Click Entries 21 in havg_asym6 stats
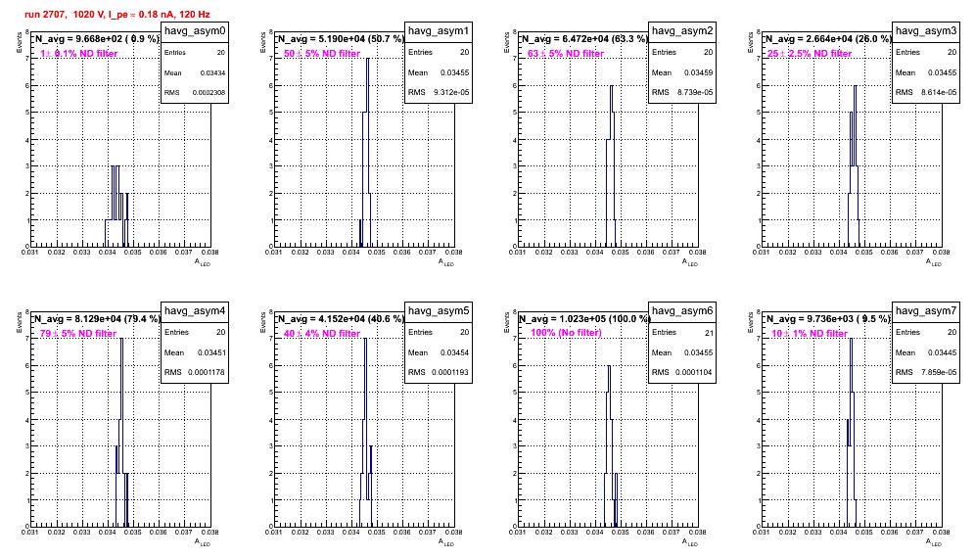The image size is (975, 560). tap(682, 333)
